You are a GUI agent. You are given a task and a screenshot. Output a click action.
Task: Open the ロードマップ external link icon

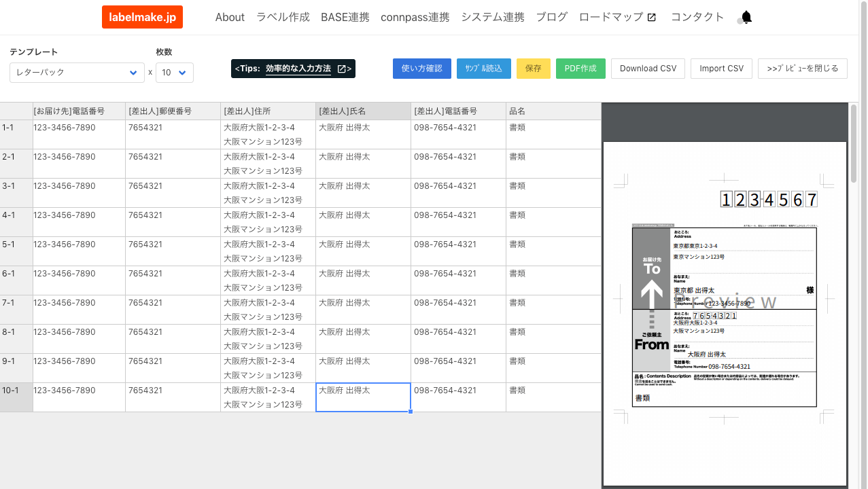(x=652, y=17)
